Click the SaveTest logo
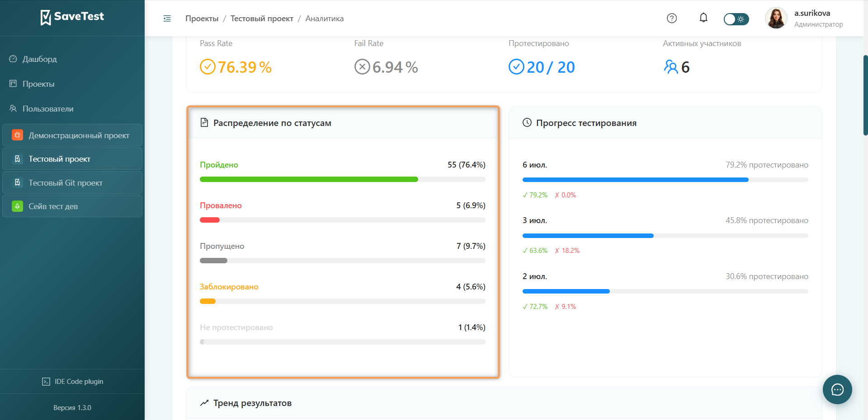This screenshot has height=420, width=868. coord(72,17)
